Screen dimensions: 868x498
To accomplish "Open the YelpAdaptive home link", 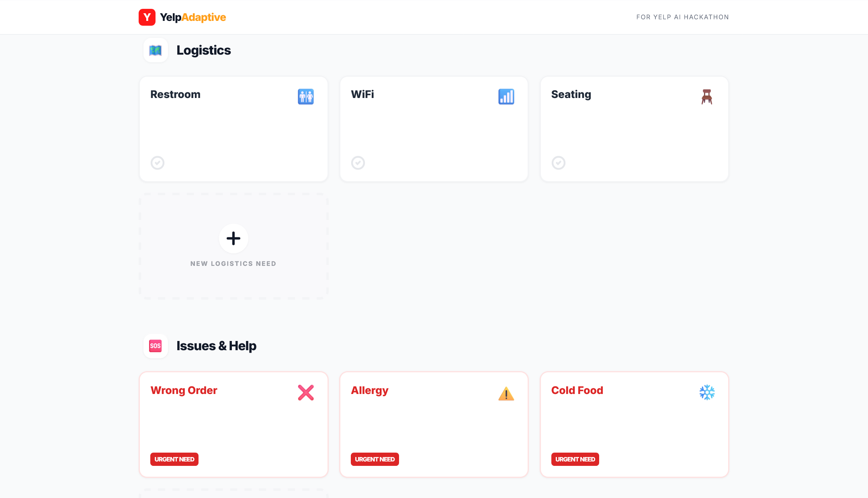I will [193, 17].
